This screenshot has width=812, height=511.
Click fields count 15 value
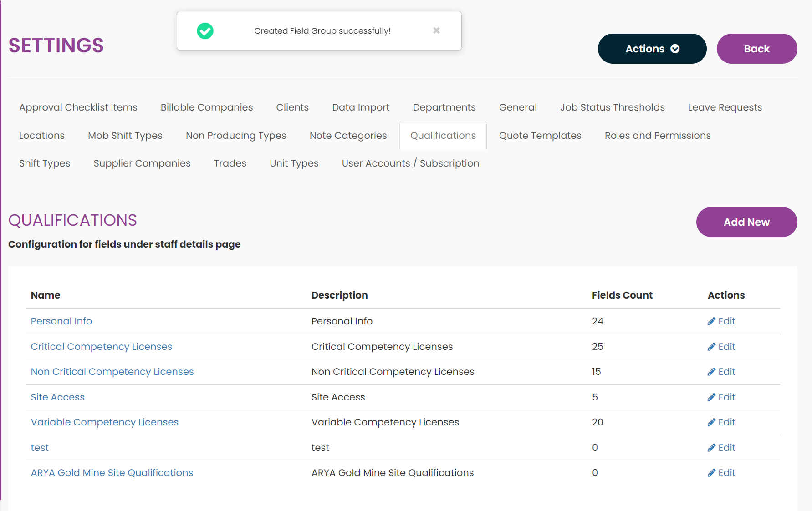[596, 372]
